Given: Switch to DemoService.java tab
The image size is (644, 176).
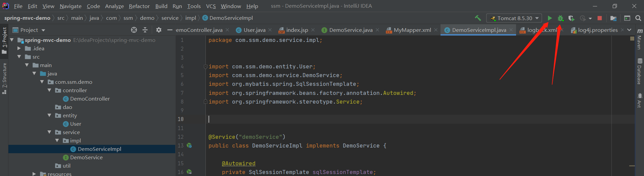Looking at the screenshot, I should click(351, 30).
